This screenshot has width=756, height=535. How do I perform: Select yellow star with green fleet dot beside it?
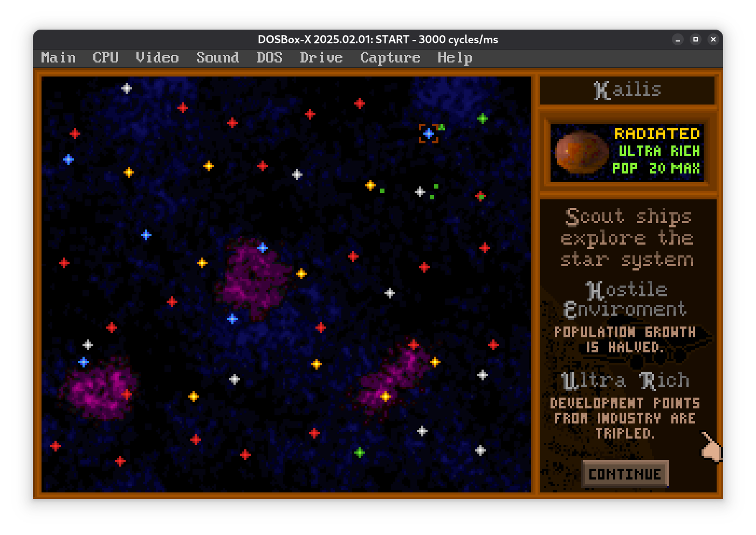point(370,185)
